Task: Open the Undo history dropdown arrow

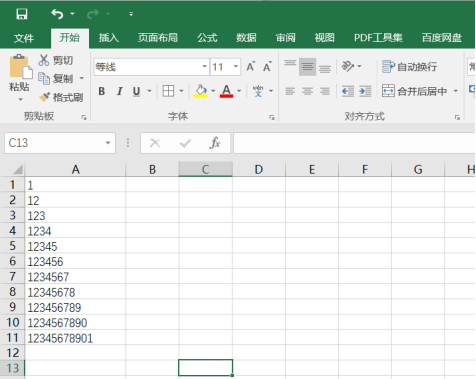Action: pyautogui.click(x=72, y=14)
